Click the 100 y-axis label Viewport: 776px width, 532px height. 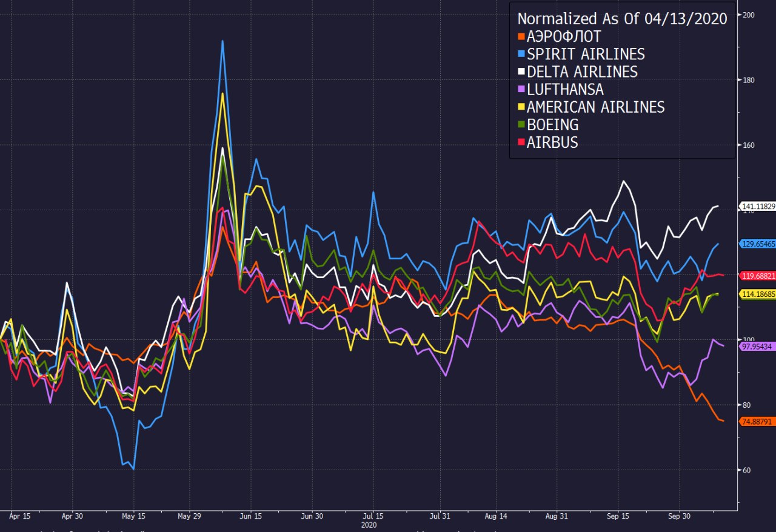click(x=748, y=341)
